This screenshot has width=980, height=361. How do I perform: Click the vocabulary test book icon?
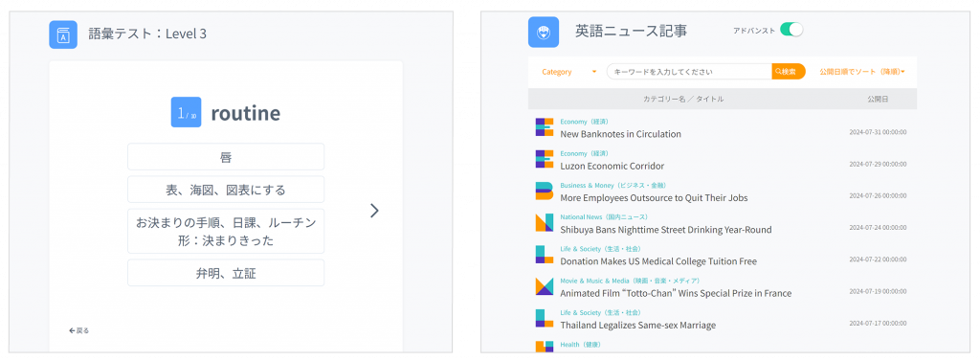pyautogui.click(x=63, y=34)
